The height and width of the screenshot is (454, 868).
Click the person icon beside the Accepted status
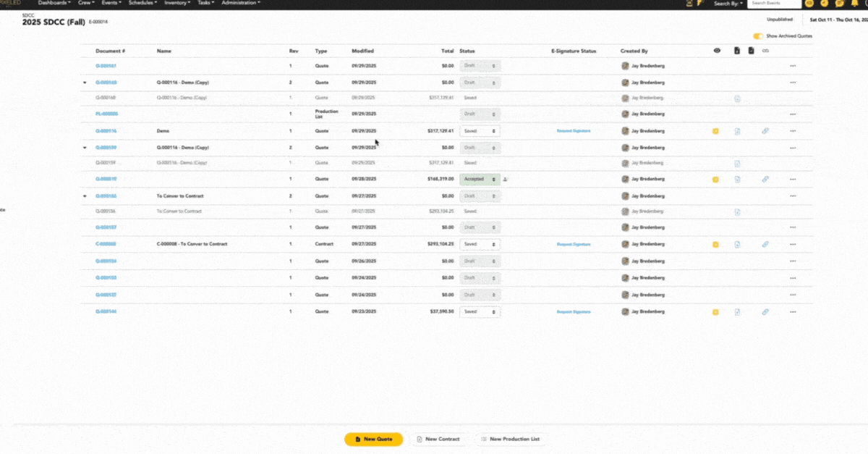tap(506, 179)
